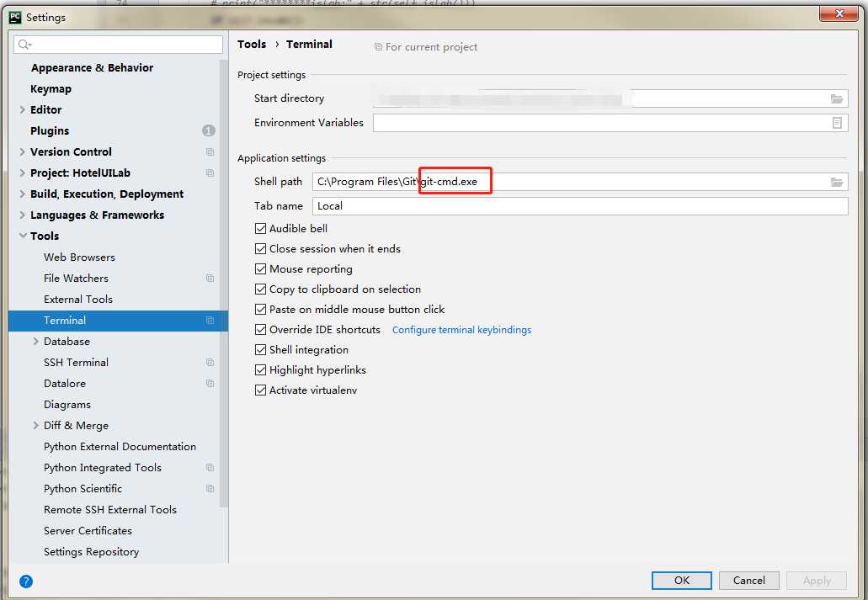Click the Tab name input field
The height and width of the screenshot is (600, 868).
[x=579, y=206]
